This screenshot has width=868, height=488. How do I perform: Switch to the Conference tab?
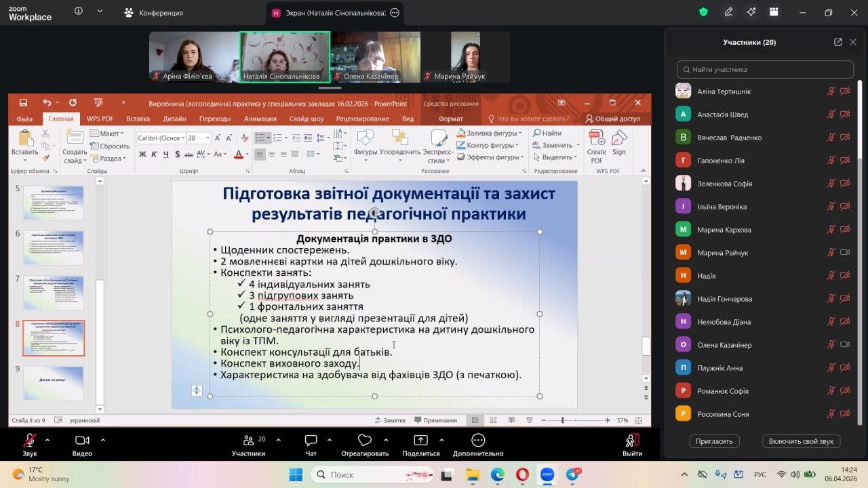154,13
